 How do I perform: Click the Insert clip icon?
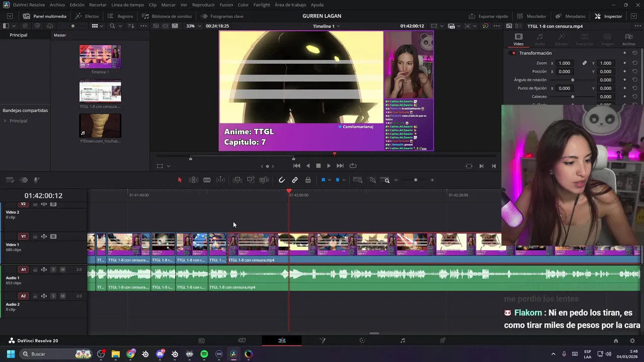point(237,180)
